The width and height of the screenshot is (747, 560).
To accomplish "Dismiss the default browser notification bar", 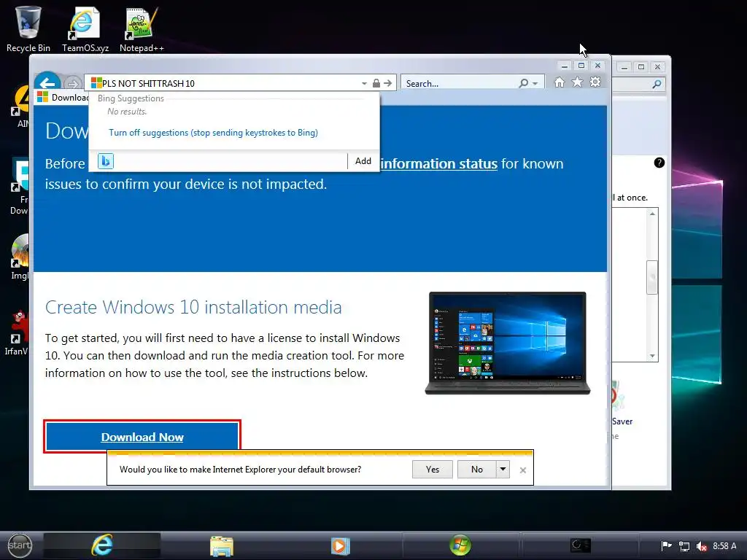I will click(x=523, y=470).
